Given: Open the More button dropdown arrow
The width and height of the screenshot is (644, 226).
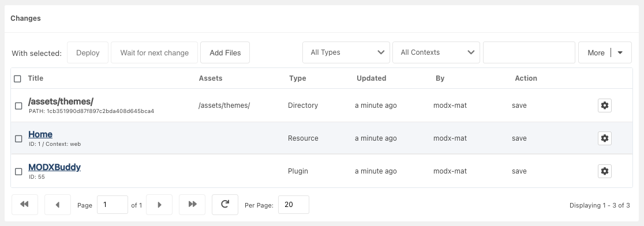Looking at the screenshot, I should coord(620,52).
